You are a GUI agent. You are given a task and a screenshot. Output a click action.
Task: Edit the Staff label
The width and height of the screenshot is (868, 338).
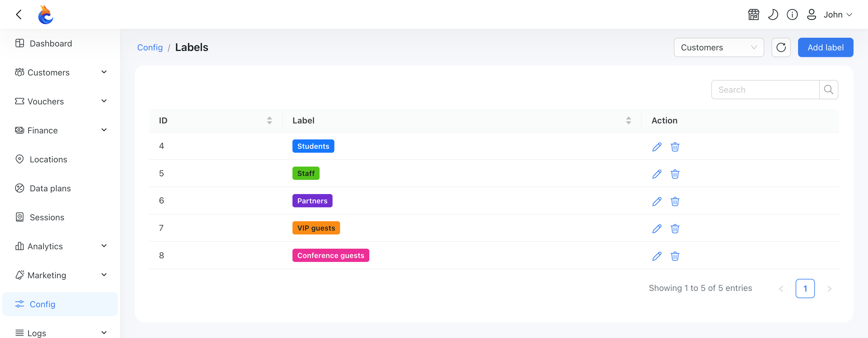656,174
